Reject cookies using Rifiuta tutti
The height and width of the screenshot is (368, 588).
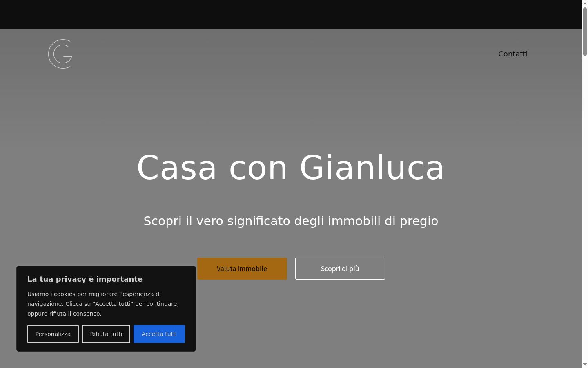pyautogui.click(x=106, y=334)
